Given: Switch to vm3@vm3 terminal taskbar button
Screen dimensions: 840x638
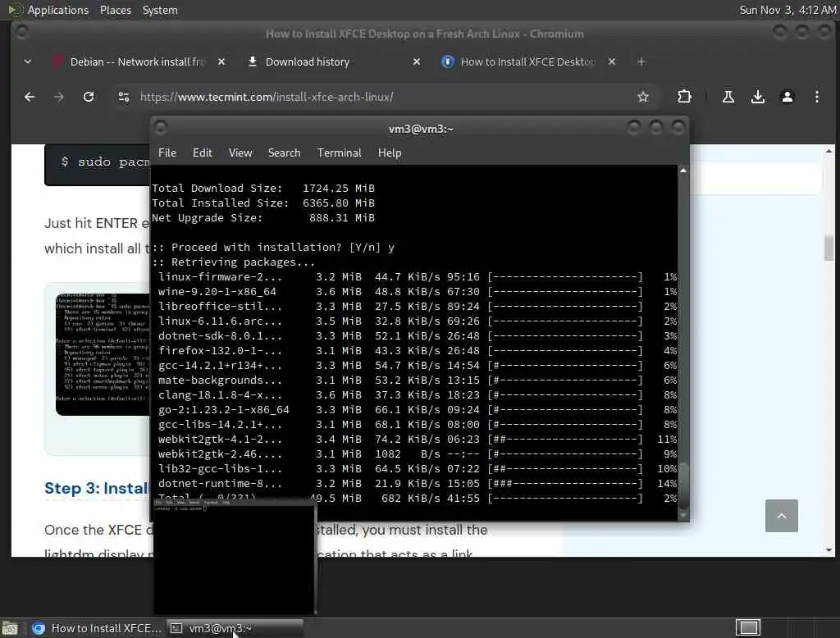Looking at the screenshot, I should tap(235, 628).
